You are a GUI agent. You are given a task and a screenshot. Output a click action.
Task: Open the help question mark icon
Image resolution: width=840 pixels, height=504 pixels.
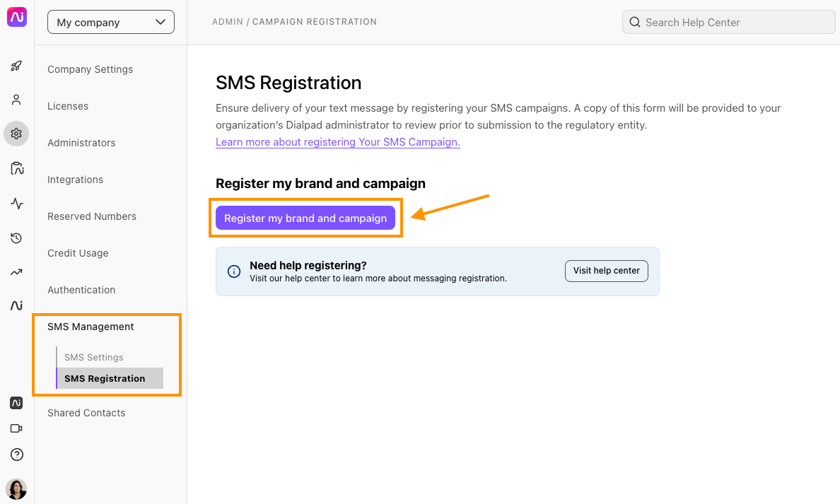click(16, 454)
